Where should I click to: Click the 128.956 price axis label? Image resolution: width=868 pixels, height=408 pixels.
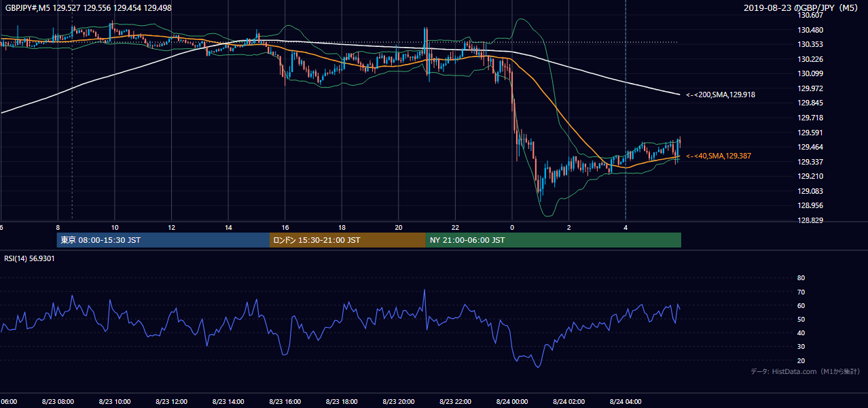click(810, 205)
